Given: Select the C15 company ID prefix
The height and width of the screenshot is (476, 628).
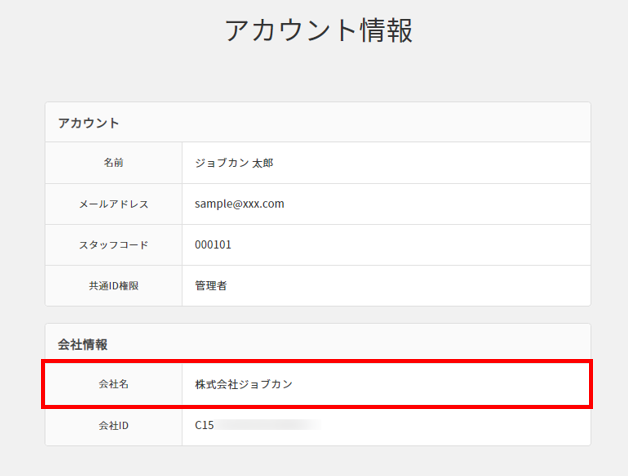Looking at the screenshot, I should coord(204,425).
